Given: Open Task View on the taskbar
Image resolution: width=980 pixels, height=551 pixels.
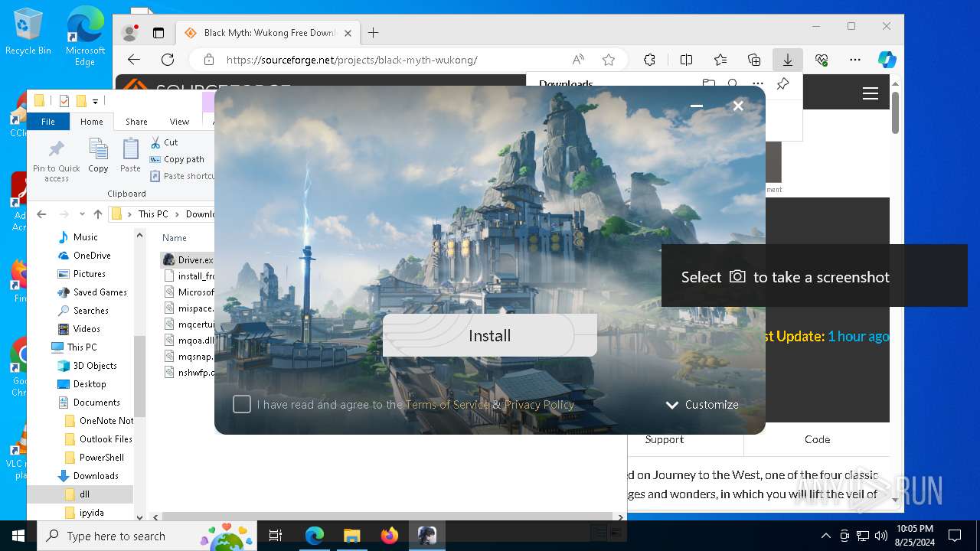Looking at the screenshot, I should (276, 536).
